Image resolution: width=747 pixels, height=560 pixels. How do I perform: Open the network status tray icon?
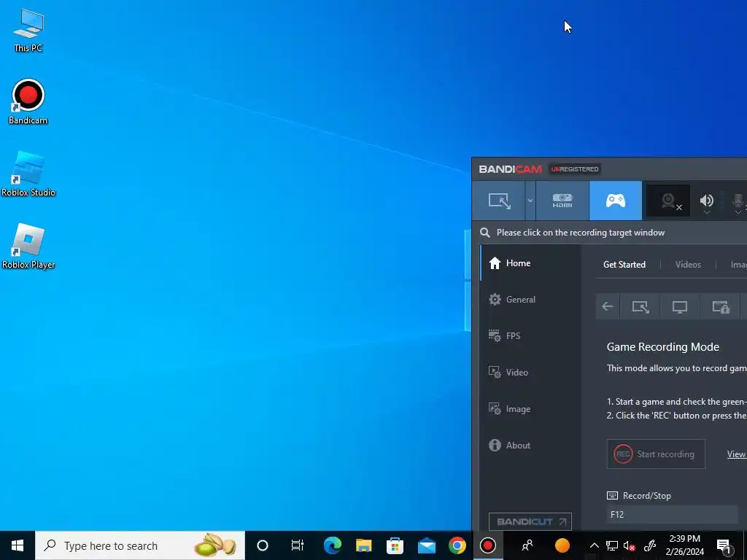(x=612, y=545)
